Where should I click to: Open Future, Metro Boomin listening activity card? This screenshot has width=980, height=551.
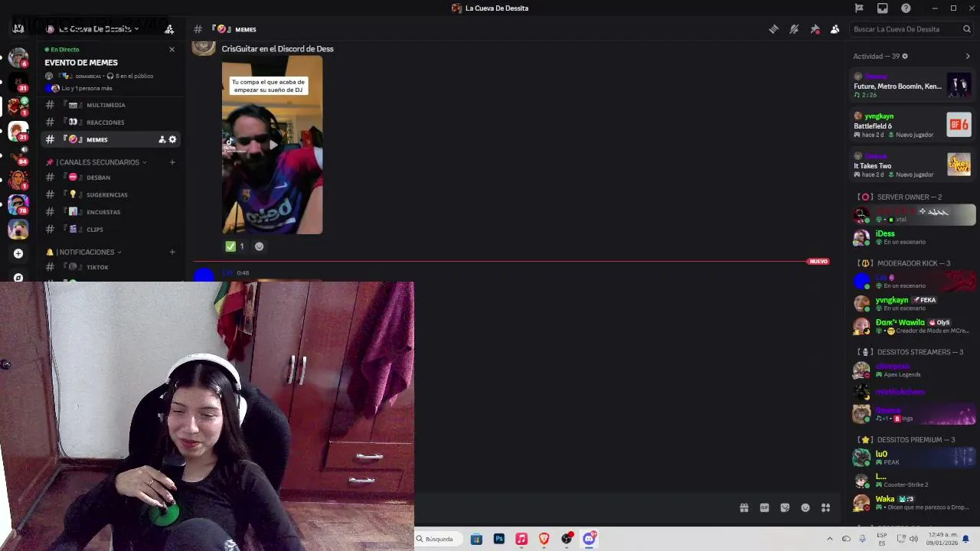913,85
